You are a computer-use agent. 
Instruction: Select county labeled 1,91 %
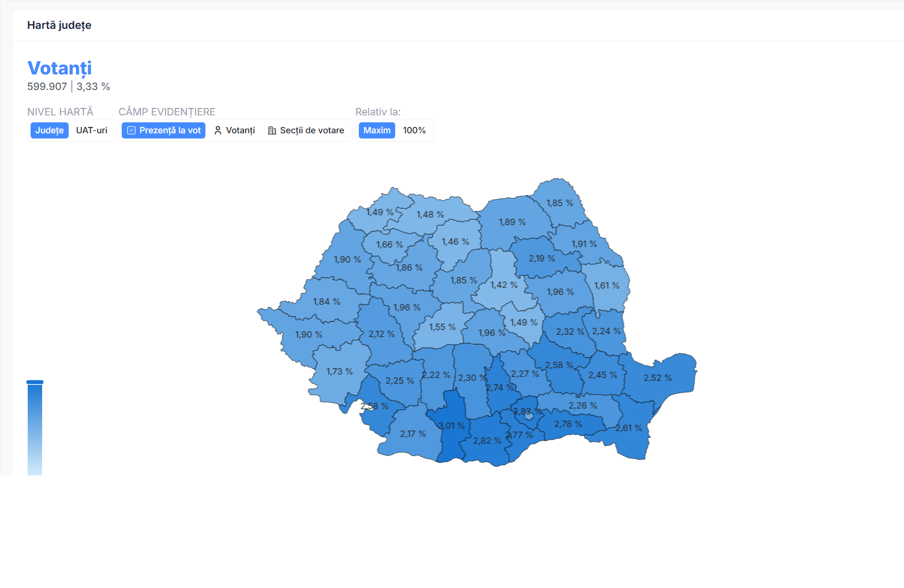(584, 244)
